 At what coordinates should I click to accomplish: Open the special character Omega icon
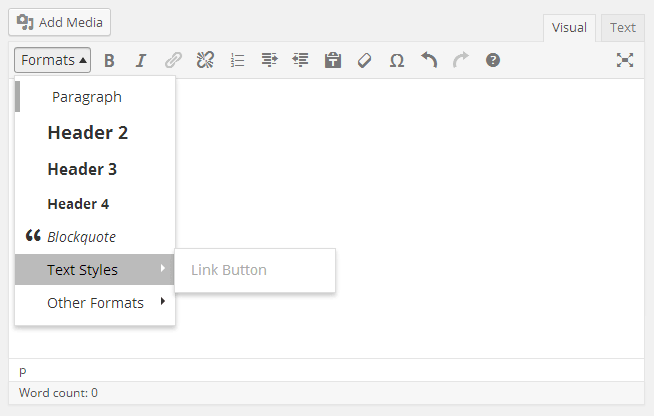pyautogui.click(x=397, y=61)
